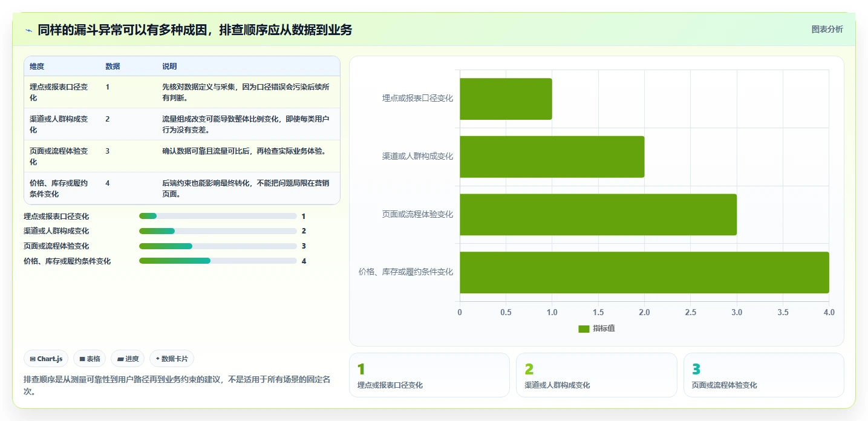Click the value 4 beside the last progress bar
868x421 pixels.
point(304,261)
